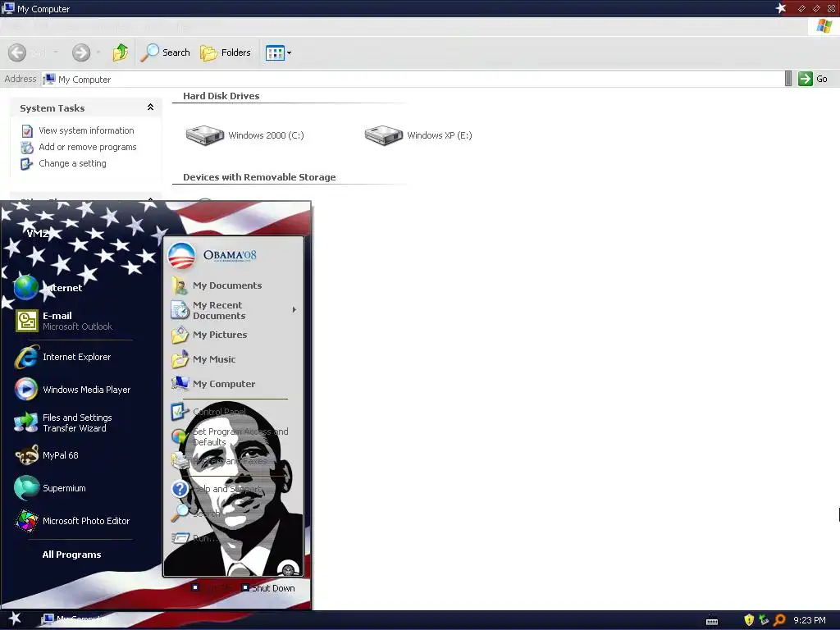840x630 pixels.
Task: Click the VM2 user name
Action: tap(38, 234)
